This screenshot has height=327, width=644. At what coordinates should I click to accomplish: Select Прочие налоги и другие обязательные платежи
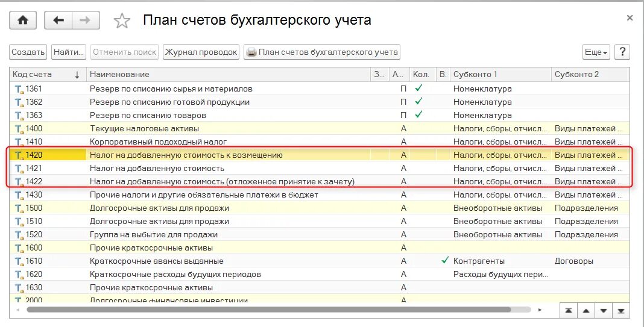click(204, 195)
